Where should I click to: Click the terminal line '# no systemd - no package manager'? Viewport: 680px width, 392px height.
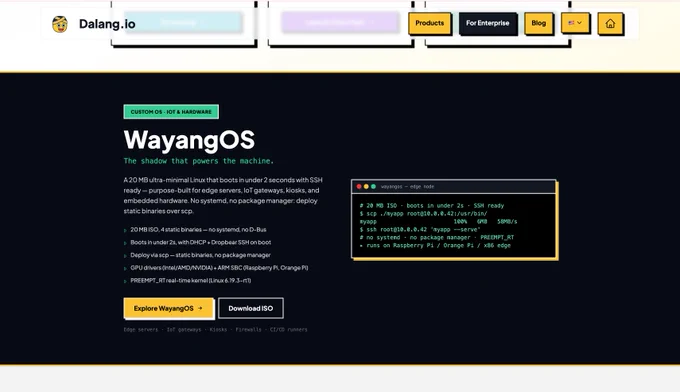437,238
